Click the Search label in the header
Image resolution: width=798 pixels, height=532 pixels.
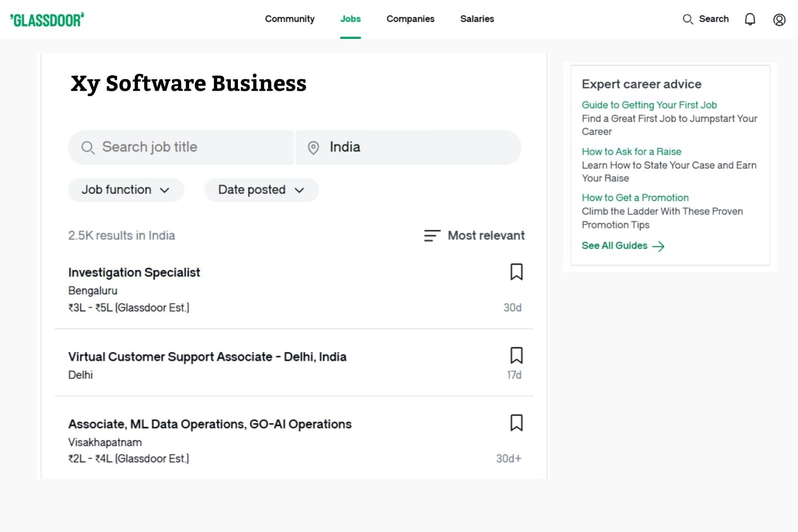pos(714,19)
